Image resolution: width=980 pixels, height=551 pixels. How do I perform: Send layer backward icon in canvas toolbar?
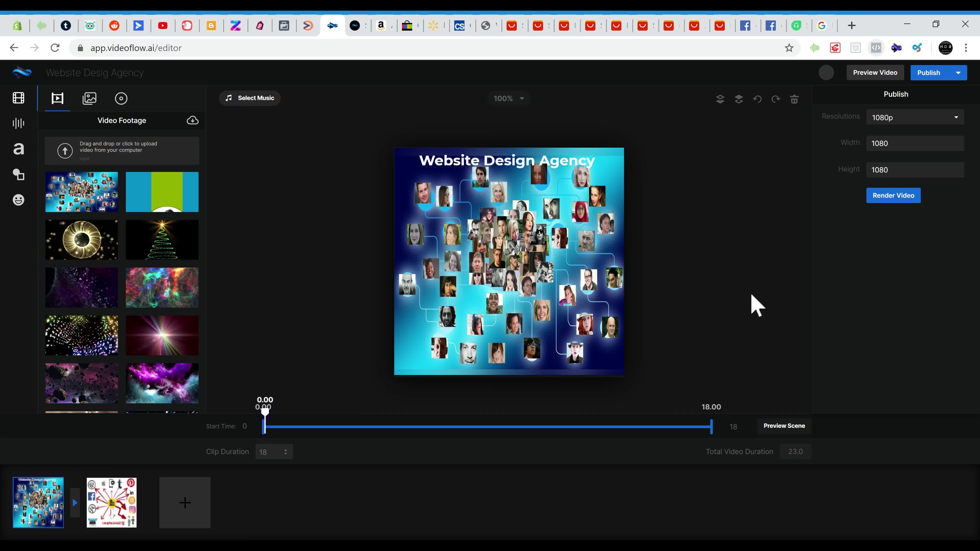(720, 99)
